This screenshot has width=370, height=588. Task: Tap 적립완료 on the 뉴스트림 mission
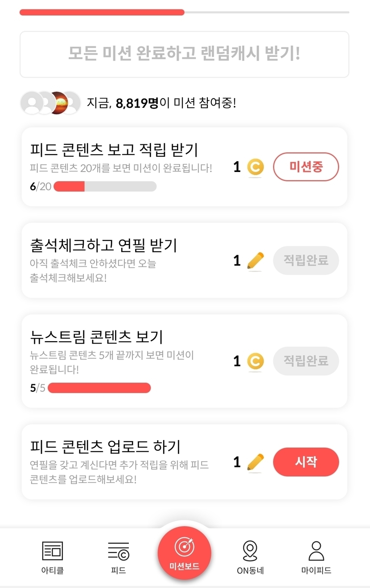306,361
